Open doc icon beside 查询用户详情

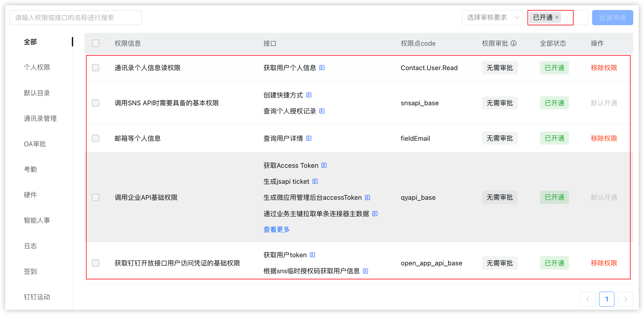[x=309, y=138]
